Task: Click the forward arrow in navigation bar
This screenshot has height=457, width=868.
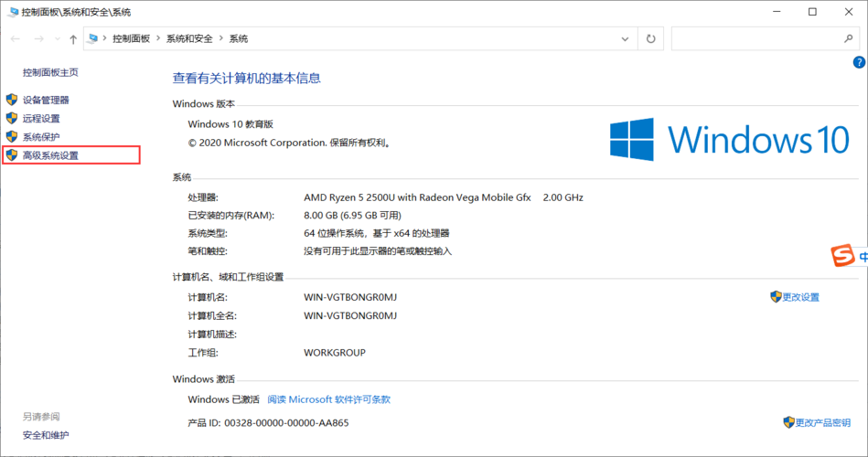Action: tap(38, 38)
